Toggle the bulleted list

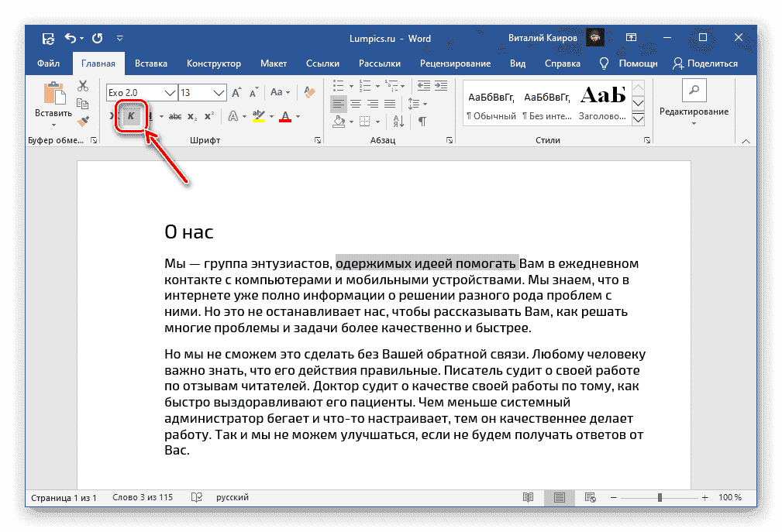click(x=339, y=86)
